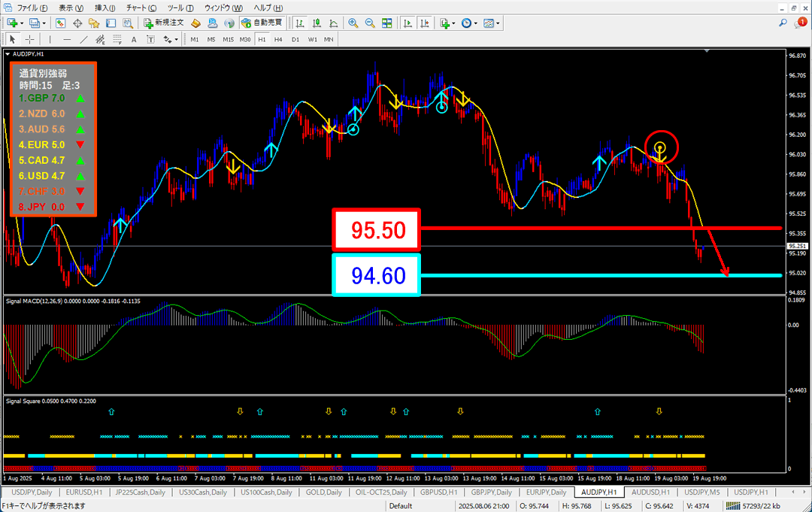The image size is (812, 512).
Task: Open the ツール (T) menu
Action: tap(180, 8)
